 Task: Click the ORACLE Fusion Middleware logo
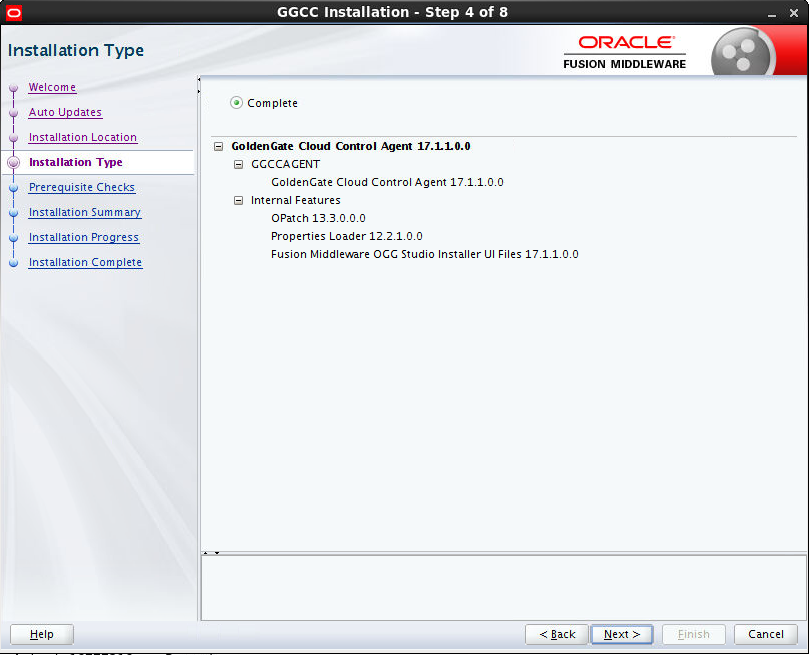[624, 49]
